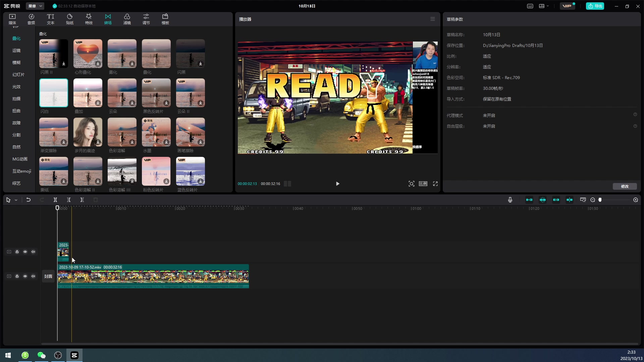Split clip at playhead
This screenshot has height=362, width=644.
pos(55,200)
